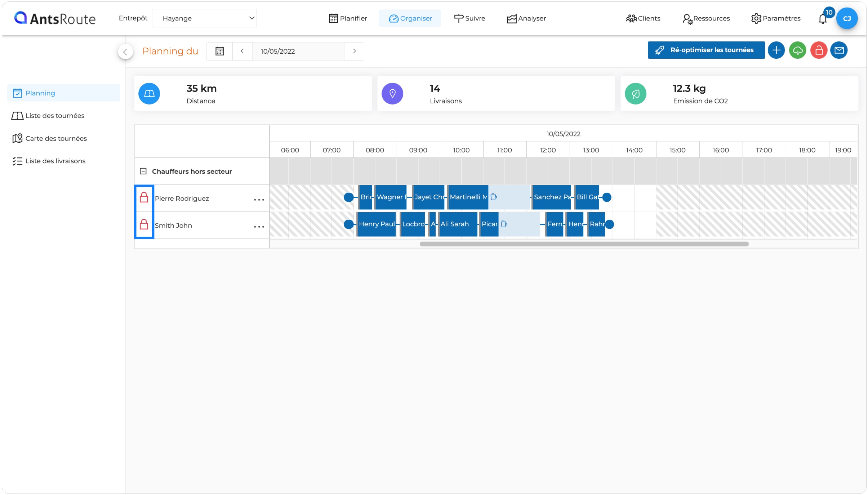Viewport: 868px width, 495px height.
Task: Open the calendar date picker icon
Action: [220, 51]
